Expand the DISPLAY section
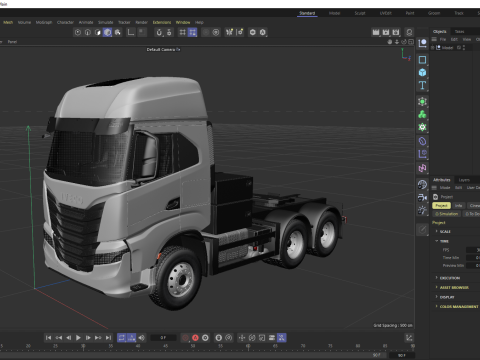 click(x=437, y=297)
